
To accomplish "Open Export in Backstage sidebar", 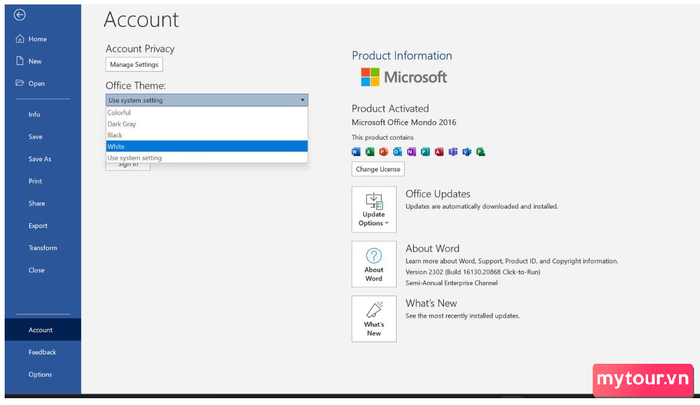I will tap(43, 225).
